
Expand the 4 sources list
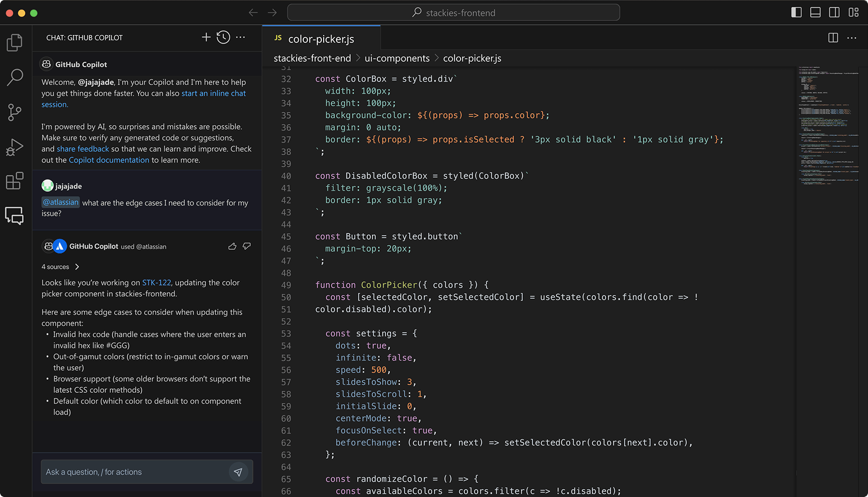pos(61,267)
